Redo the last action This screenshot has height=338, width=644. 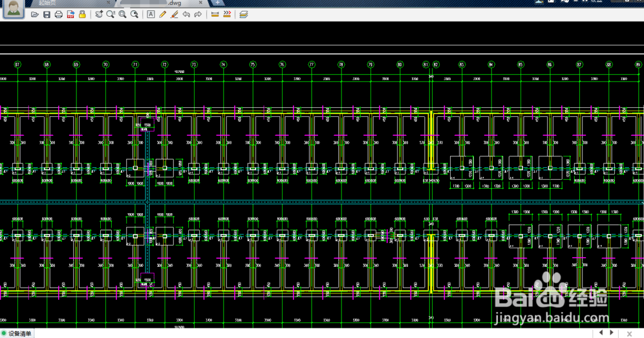coord(198,14)
